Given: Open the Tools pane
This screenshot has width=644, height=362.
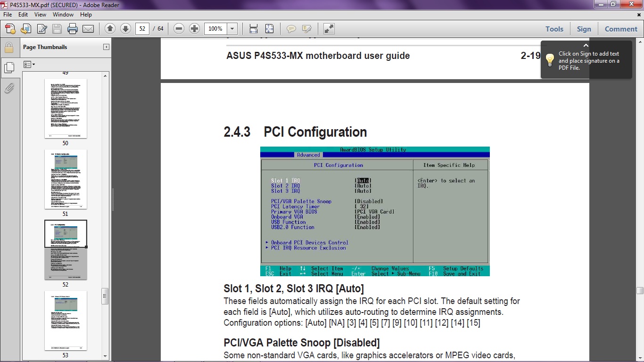Looking at the screenshot, I should [554, 29].
